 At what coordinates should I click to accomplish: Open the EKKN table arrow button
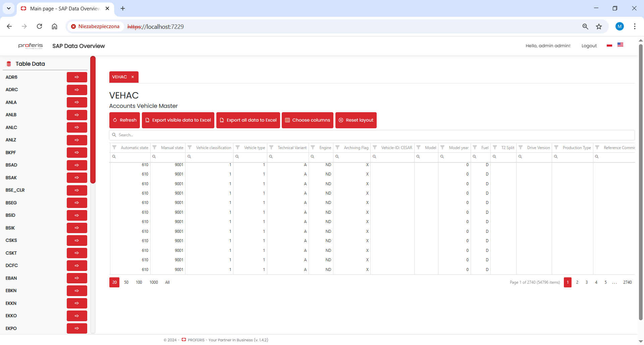click(77, 303)
